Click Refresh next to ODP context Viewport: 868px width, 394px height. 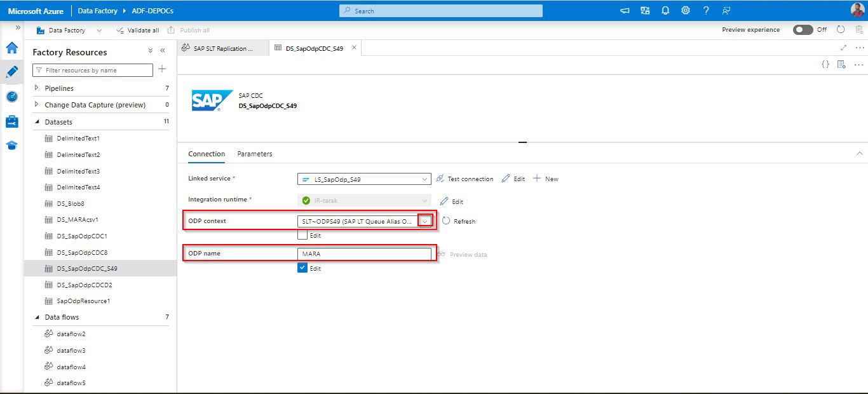[458, 221]
